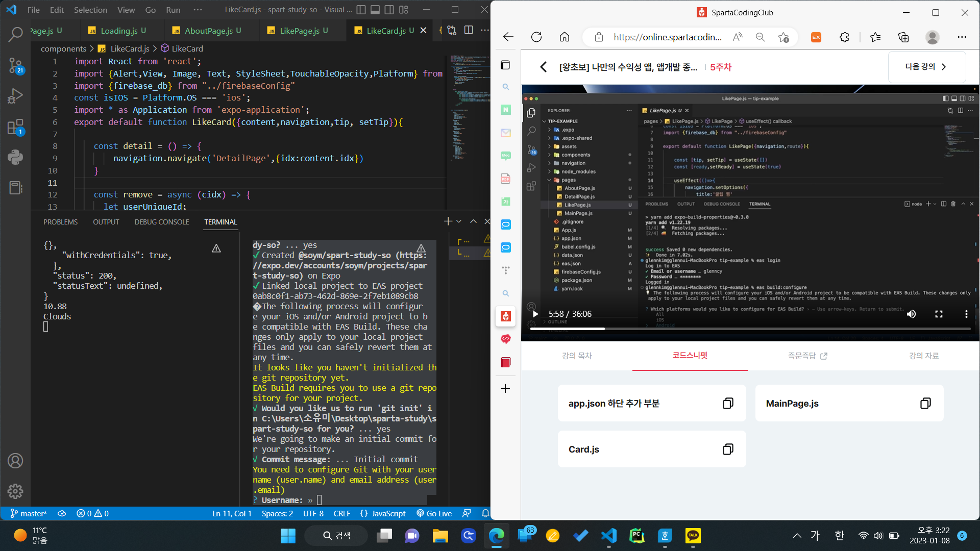
Task: Click the master* branch in status bar
Action: tap(29, 513)
